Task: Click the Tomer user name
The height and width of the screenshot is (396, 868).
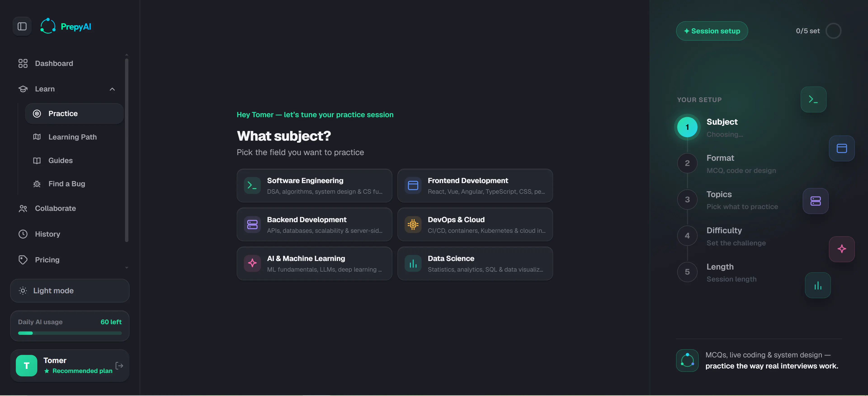Action: pyautogui.click(x=55, y=361)
